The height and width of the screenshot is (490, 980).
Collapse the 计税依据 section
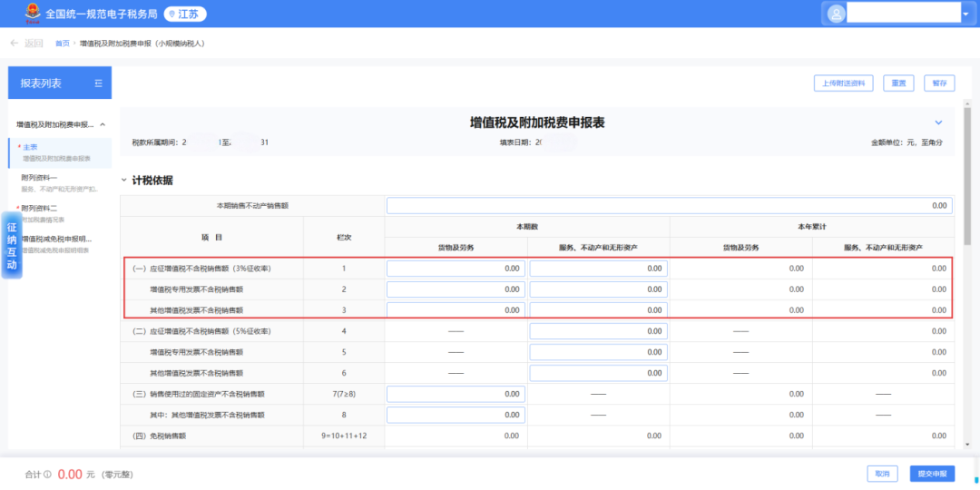tap(124, 181)
